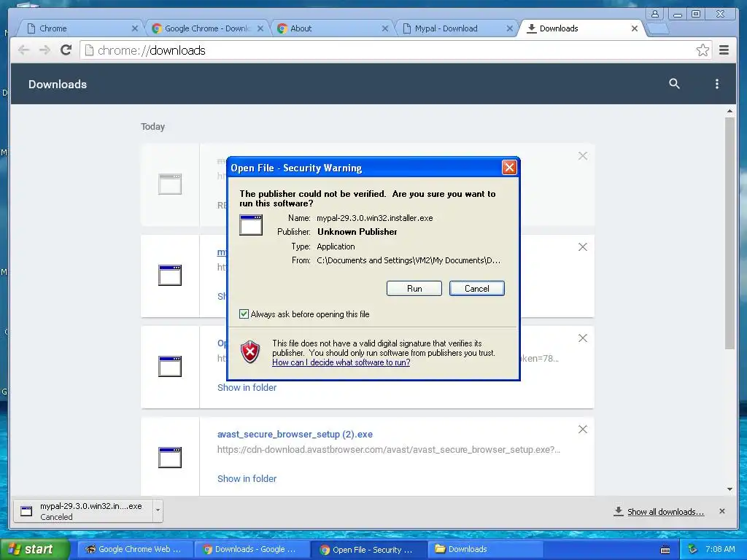This screenshot has height=560, width=747.
Task: Expand the mypal download shelf dropdown arrow
Action: coord(158,511)
